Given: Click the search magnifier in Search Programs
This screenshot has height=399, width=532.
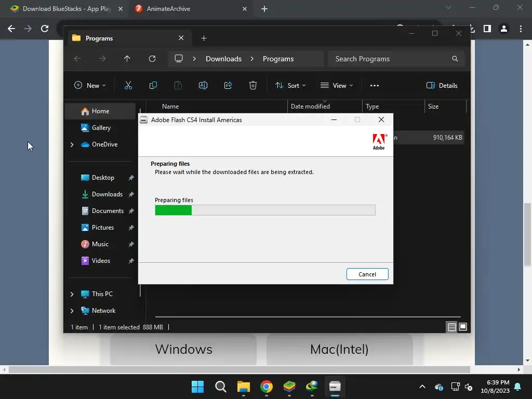Looking at the screenshot, I should pyautogui.click(x=455, y=59).
